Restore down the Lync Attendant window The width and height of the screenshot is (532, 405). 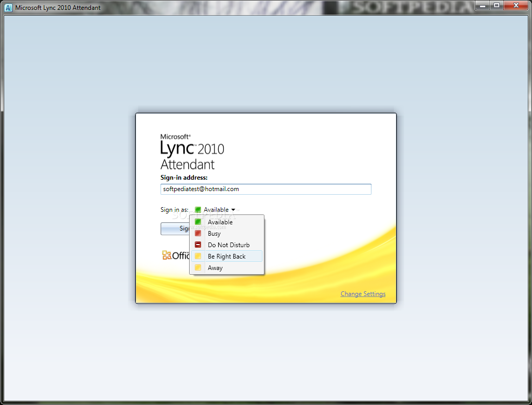[x=497, y=5]
